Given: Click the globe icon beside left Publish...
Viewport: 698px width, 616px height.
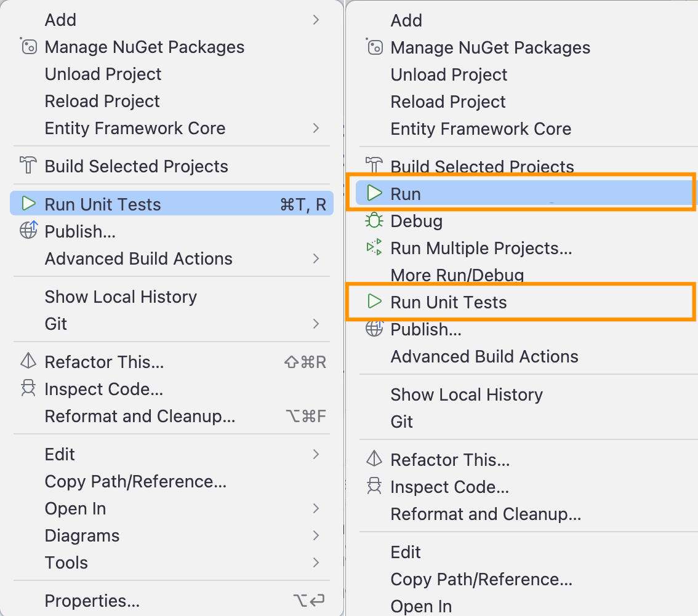Looking at the screenshot, I should pyautogui.click(x=28, y=230).
